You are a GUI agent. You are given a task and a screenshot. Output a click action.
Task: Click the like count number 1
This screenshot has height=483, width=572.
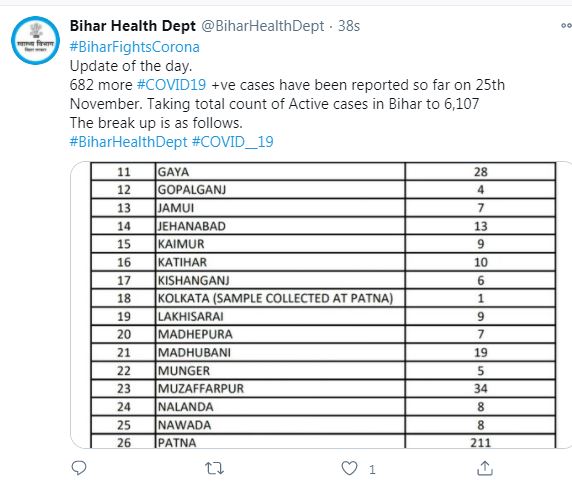(x=372, y=469)
